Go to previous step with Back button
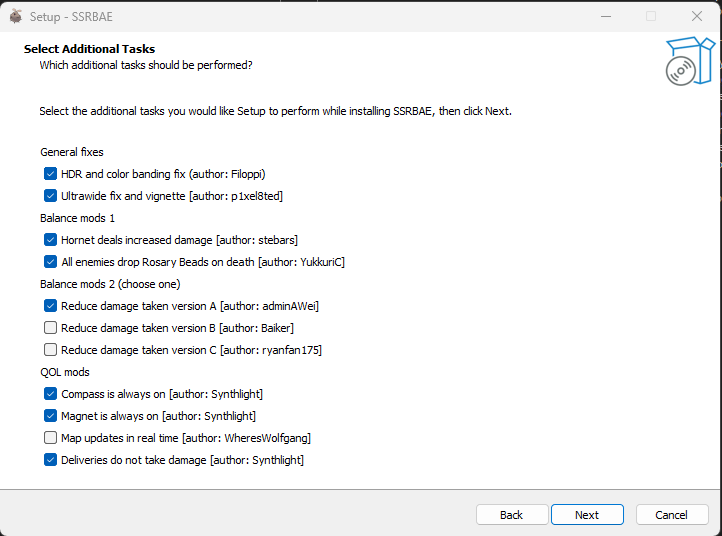 (512, 515)
